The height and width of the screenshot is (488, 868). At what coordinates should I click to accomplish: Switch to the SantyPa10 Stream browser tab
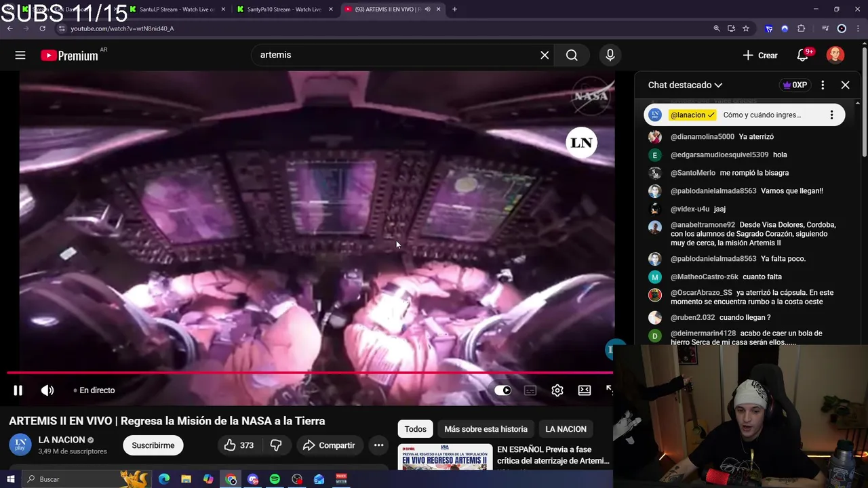[x=283, y=9]
